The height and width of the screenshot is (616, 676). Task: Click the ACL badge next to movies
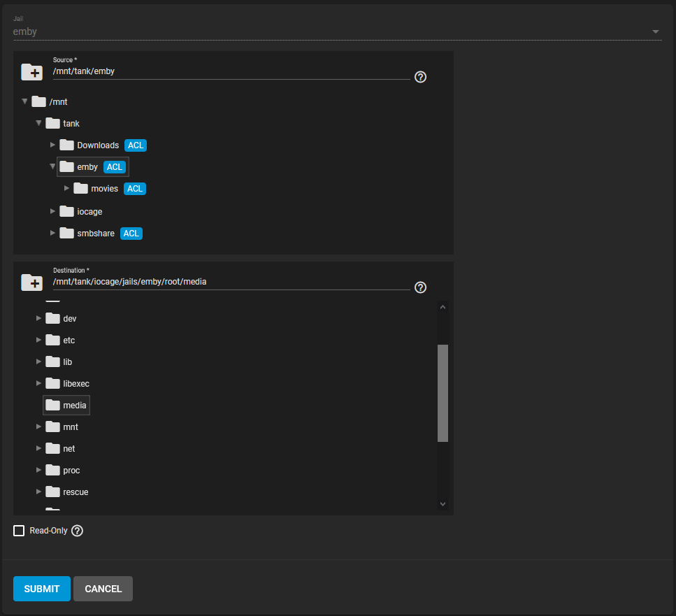(x=135, y=189)
